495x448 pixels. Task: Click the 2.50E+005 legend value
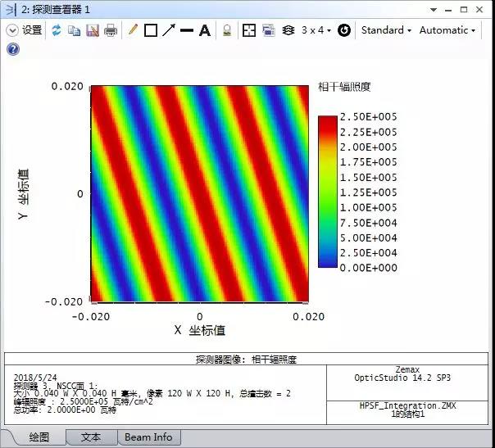point(368,117)
